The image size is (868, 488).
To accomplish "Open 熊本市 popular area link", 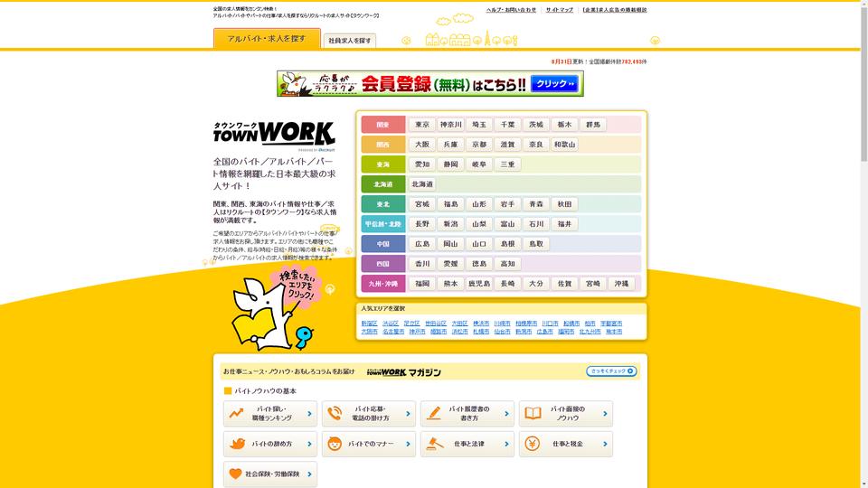I will (614, 332).
